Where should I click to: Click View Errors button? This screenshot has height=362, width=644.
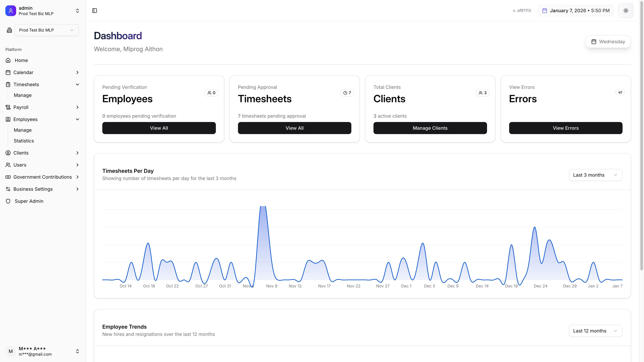click(x=566, y=128)
